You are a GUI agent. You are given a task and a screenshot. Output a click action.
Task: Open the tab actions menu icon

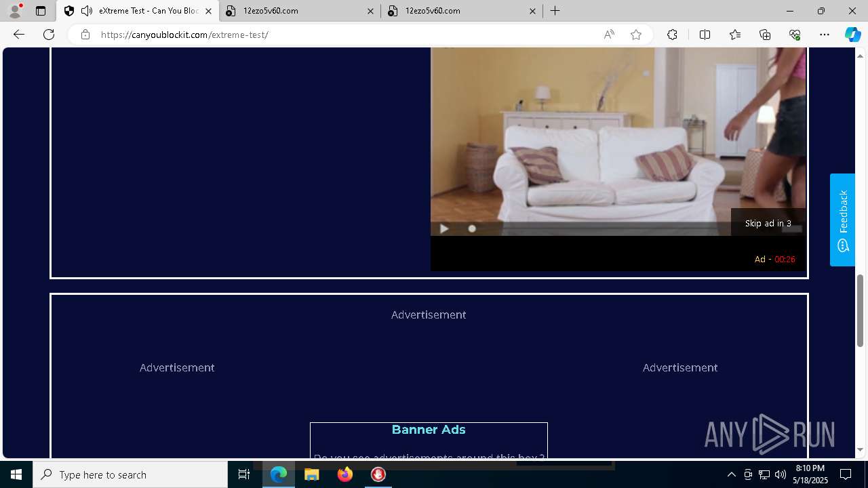click(41, 11)
